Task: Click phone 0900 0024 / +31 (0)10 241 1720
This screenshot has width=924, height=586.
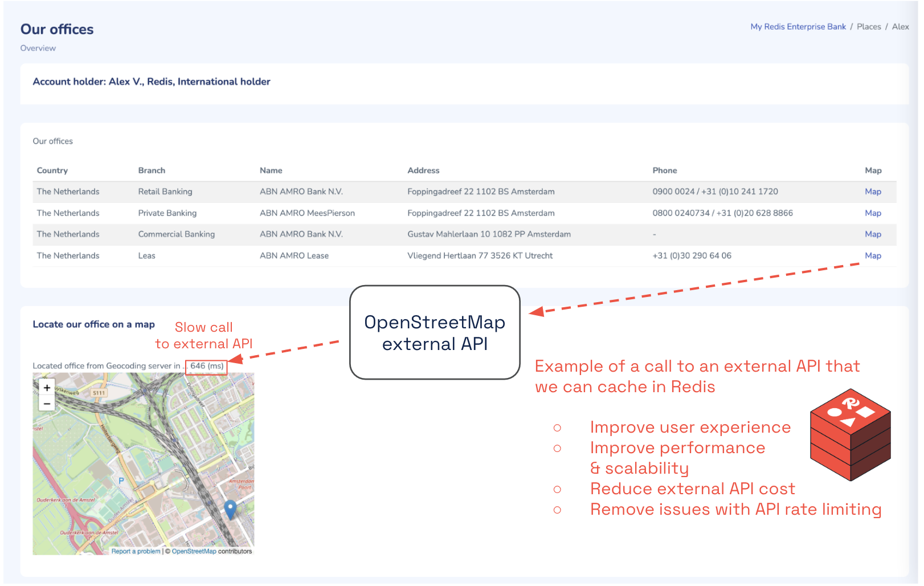Action: coord(715,192)
